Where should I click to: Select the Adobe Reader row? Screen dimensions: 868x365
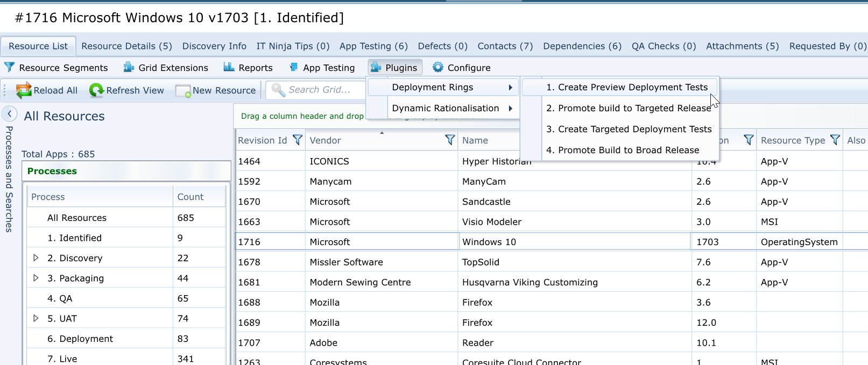(x=552, y=342)
